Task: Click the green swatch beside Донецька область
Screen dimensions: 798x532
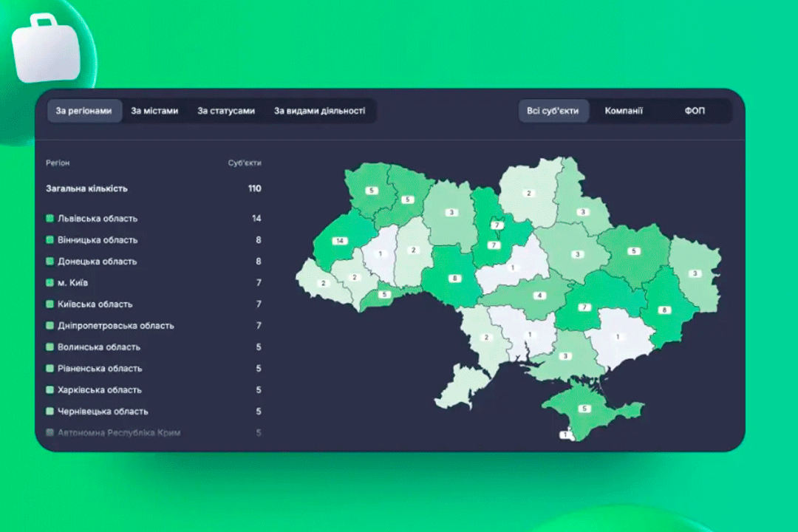Action: point(50,261)
